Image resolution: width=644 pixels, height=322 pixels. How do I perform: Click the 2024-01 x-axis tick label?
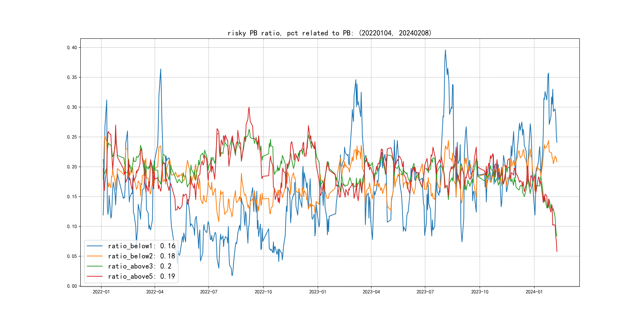point(534,292)
